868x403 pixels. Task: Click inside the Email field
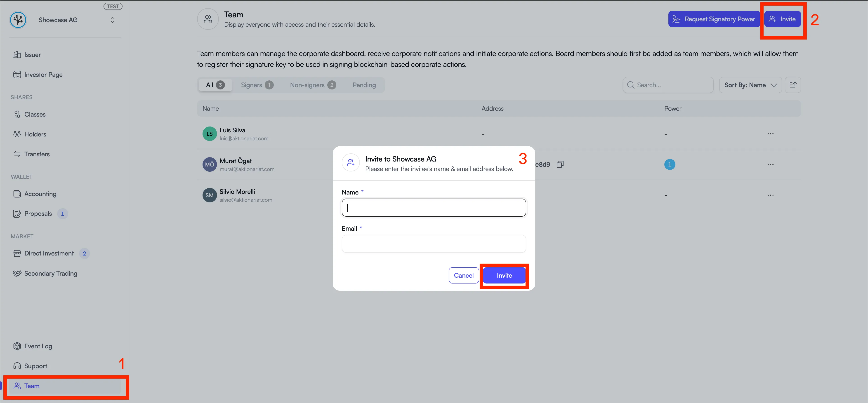point(434,244)
